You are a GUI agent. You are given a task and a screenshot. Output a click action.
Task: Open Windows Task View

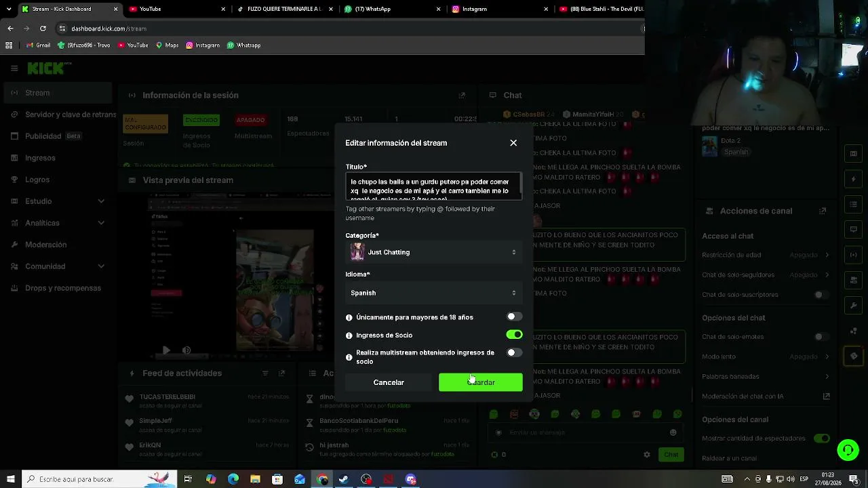point(188,479)
